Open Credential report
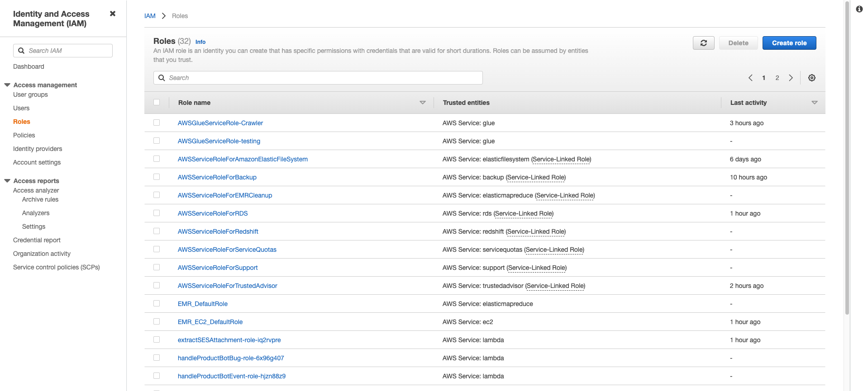 [37, 240]
